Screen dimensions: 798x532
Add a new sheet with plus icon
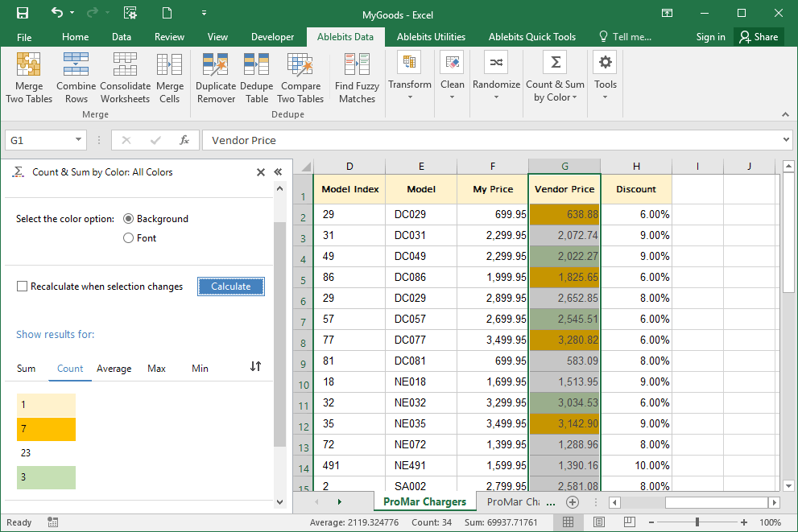pyautogui.click(x=573, y=502)
